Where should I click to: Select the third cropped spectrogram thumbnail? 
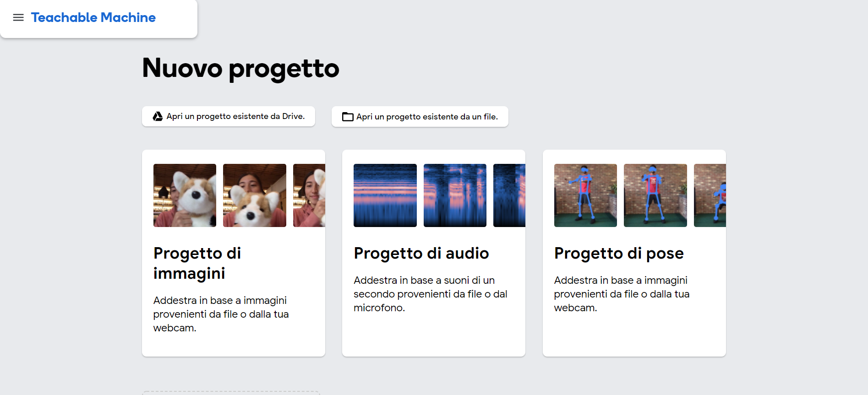point(509,195)
